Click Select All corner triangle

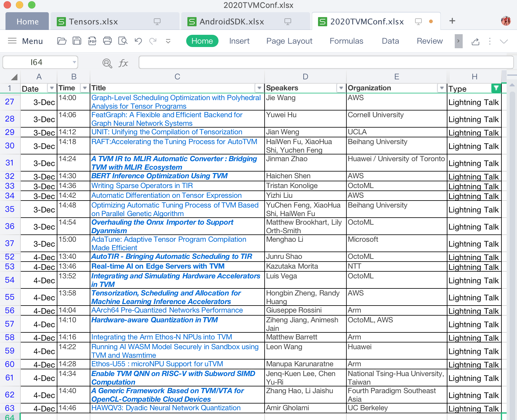14,77
